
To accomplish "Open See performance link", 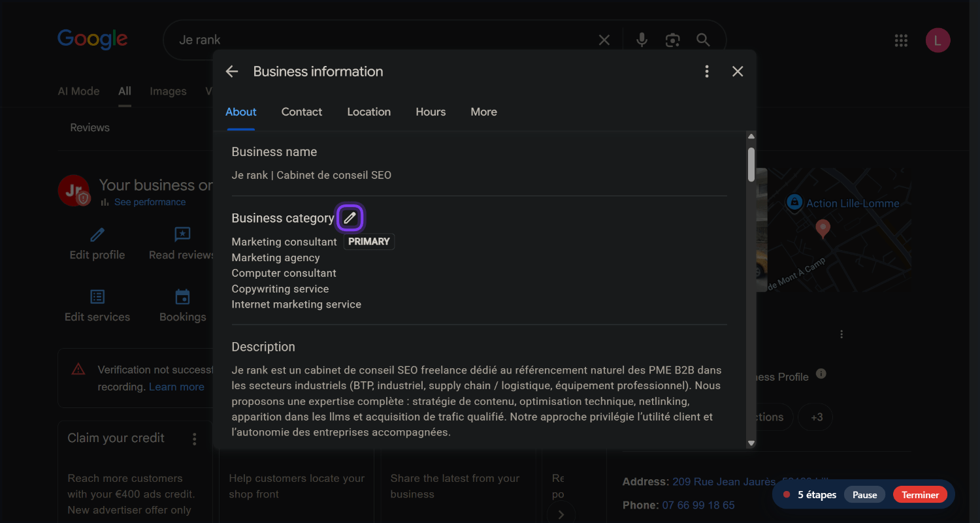I will tap(150, 202).
